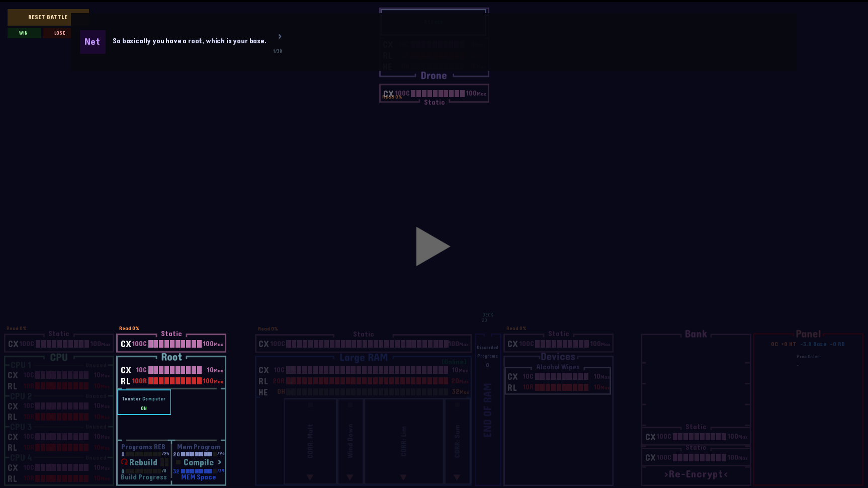The image size is (868, 488).
Task: Click the Panel title
Action: point(808,334)
